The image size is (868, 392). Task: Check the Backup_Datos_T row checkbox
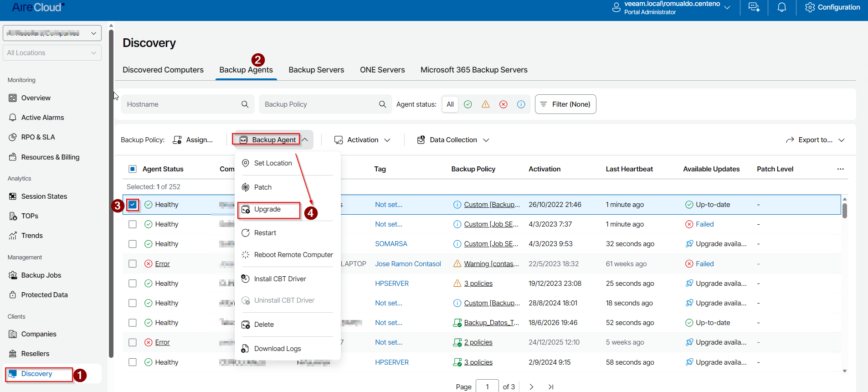pyautogui.click(x=133, y=323)
